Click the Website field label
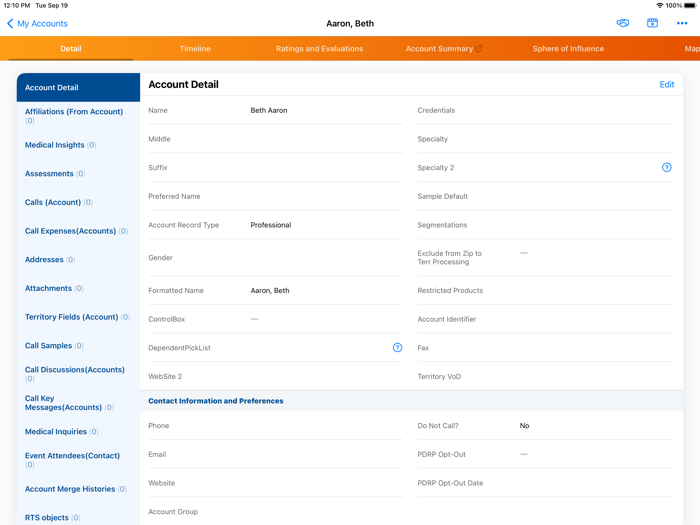700x525 pixels. [x=162, y=483]
